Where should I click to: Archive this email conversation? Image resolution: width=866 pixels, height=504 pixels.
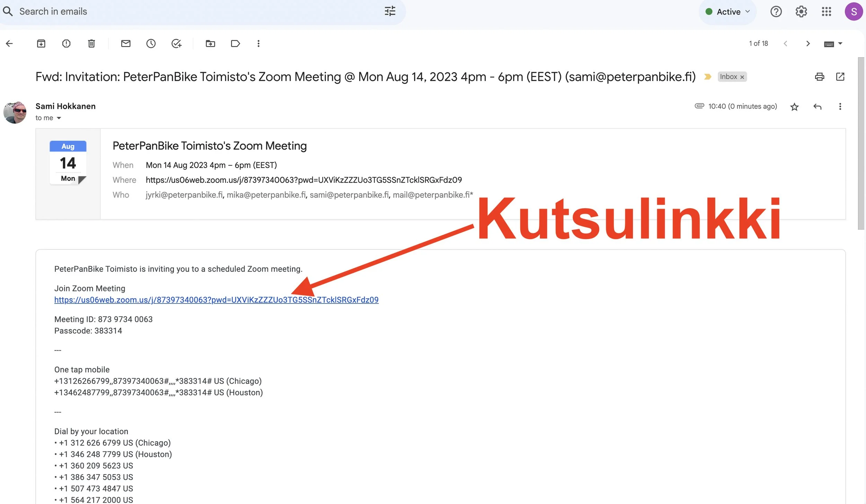[x=41, y=44]
